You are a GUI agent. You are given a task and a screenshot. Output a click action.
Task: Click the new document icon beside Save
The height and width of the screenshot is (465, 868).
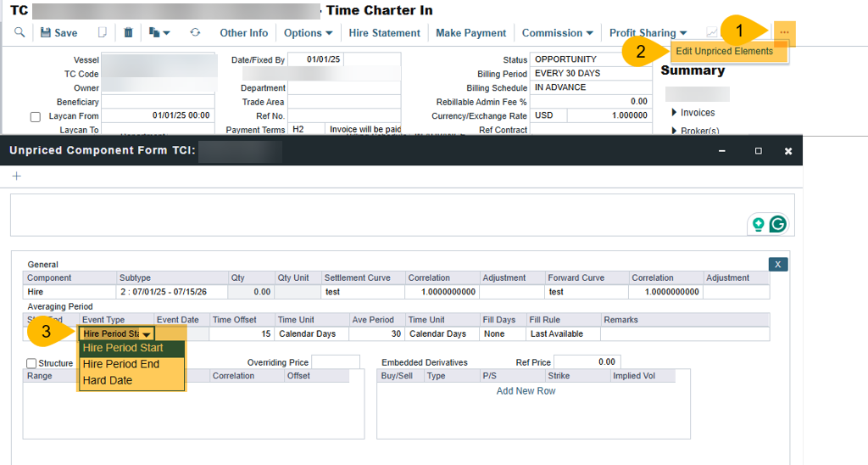coord(103,33)
